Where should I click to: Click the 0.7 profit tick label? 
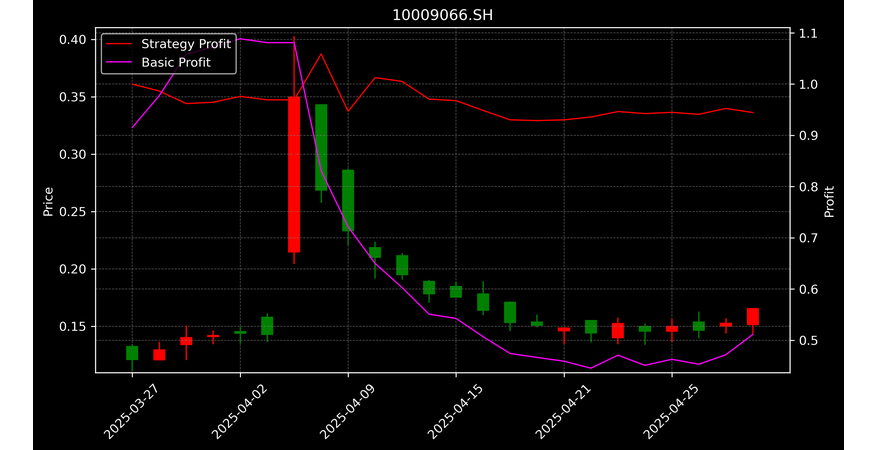click(x=807, y=238)
